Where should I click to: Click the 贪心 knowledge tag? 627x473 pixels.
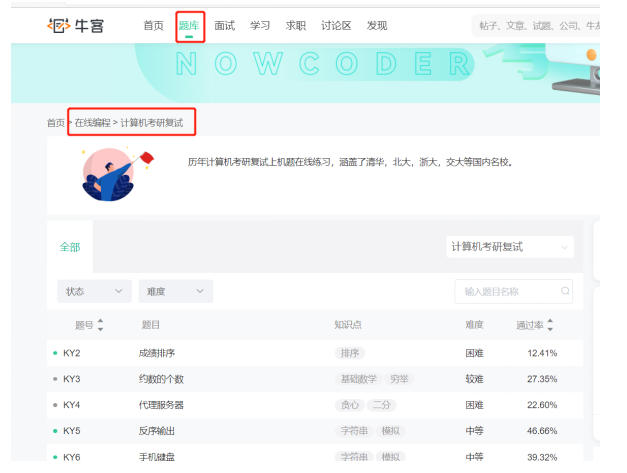(349, 405)
